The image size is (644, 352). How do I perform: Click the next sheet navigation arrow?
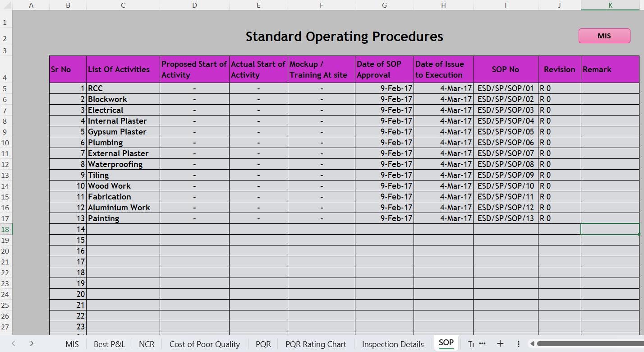tap(31, 344)
